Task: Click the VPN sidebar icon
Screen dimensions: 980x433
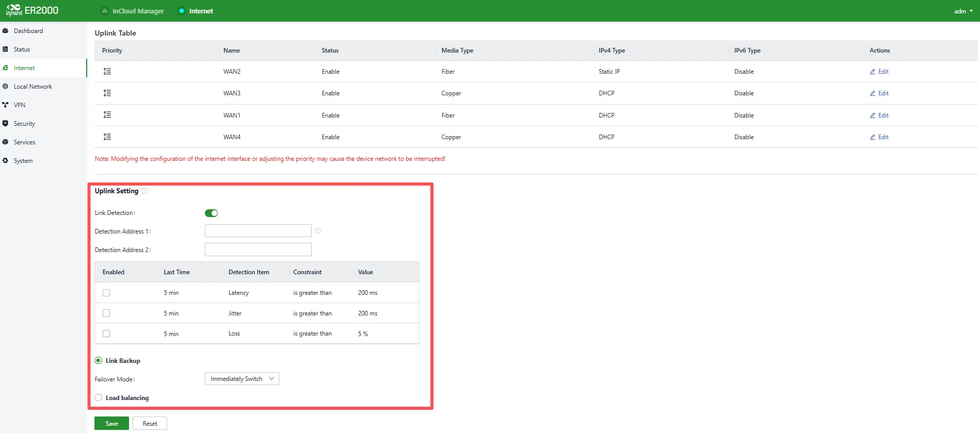Action: (5, 105)
